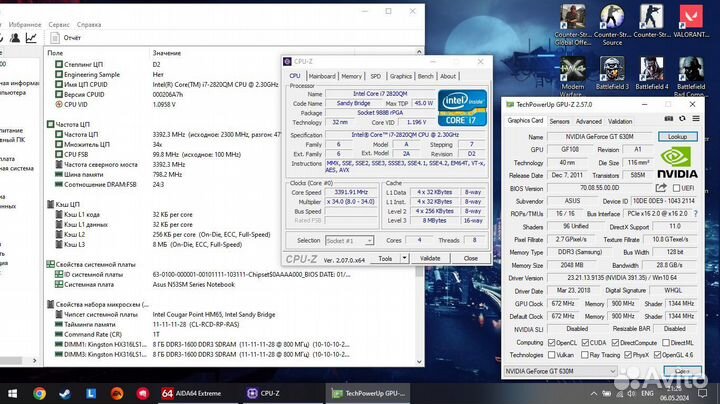Open the Справка menu in AIDA64
Screen dimensions: 720x404
[89, 24]
